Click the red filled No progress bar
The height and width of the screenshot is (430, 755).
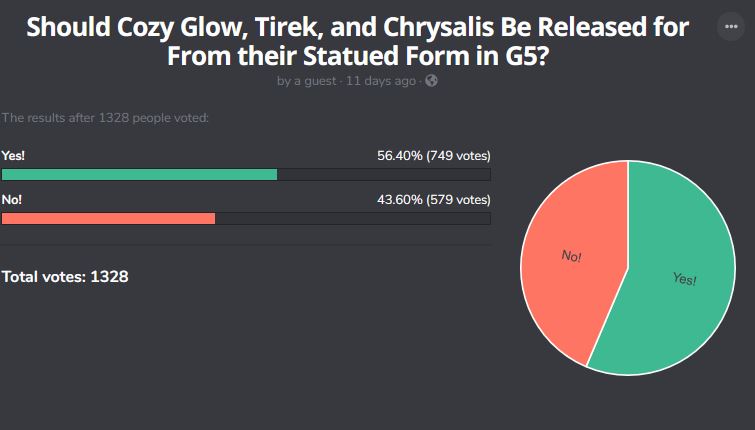(108, 218)
